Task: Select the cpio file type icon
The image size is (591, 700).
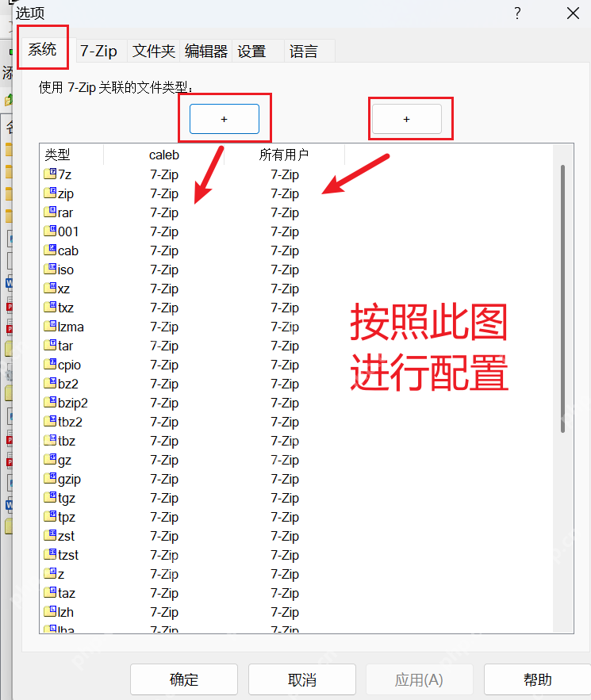Action: click(x=50, y=364)
